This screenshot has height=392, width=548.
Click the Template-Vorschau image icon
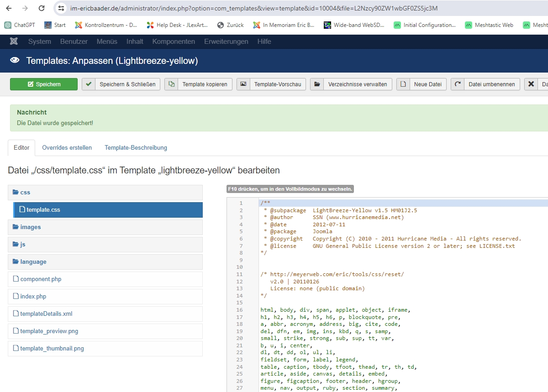[243, 84]
